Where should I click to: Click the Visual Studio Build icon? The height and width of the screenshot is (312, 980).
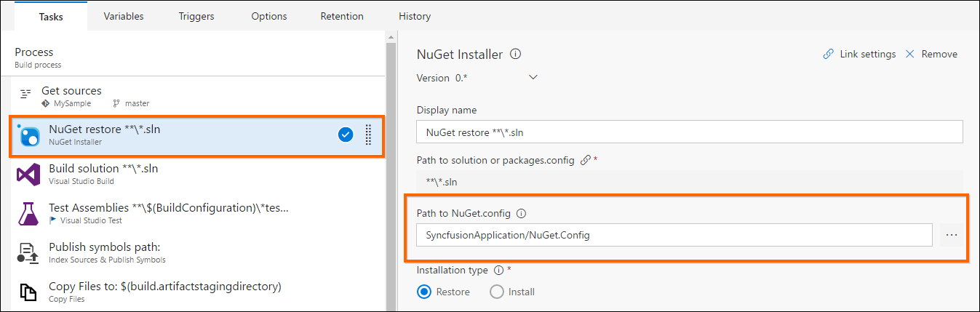click(28, 175)
